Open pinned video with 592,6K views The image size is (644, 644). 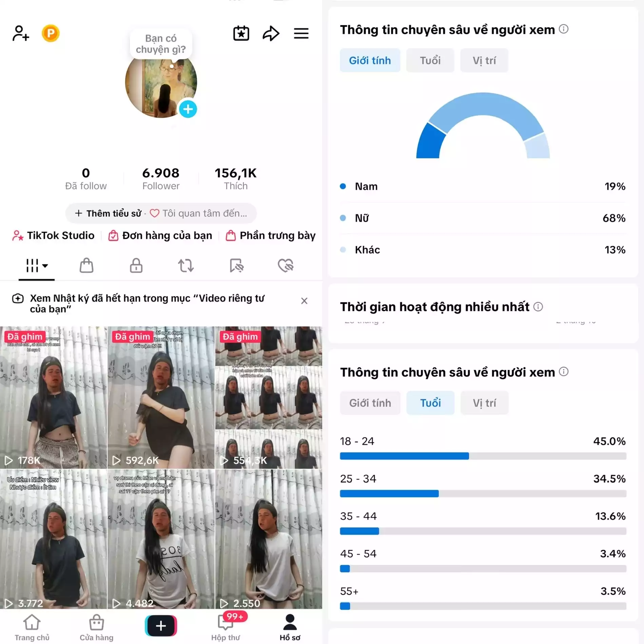click(x=161, y=397)
